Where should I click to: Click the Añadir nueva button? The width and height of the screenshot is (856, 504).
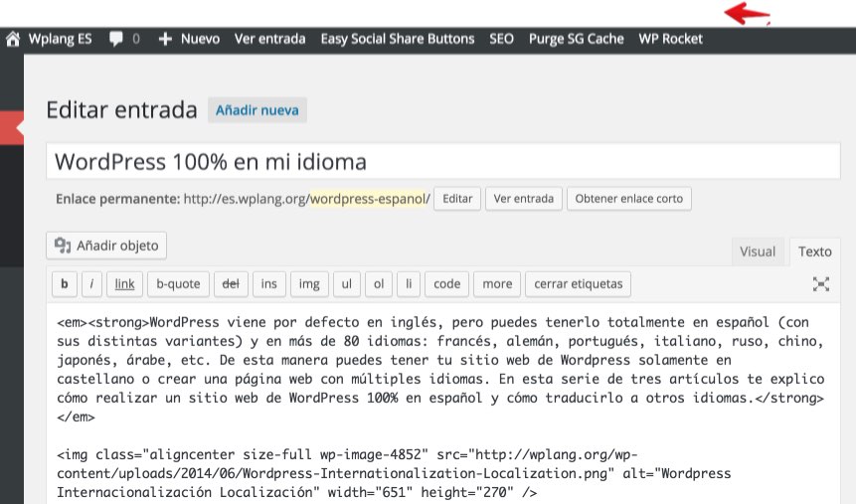click(257, 110)
